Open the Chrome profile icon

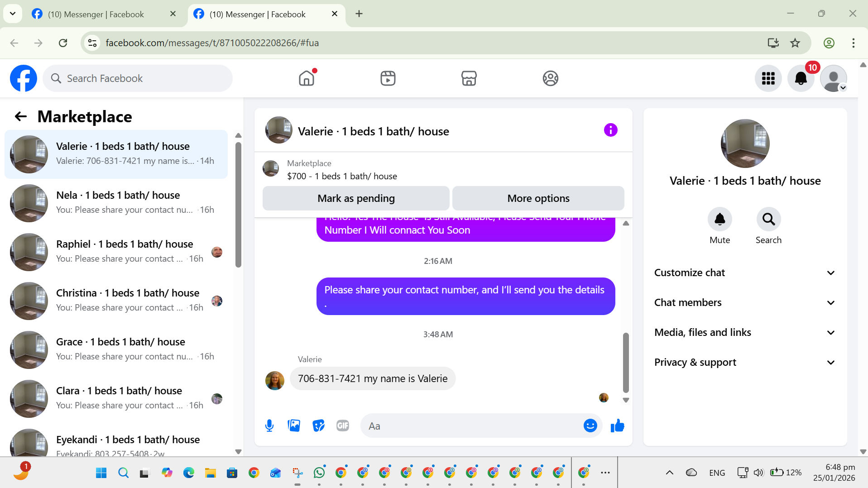tap(829, 43)
